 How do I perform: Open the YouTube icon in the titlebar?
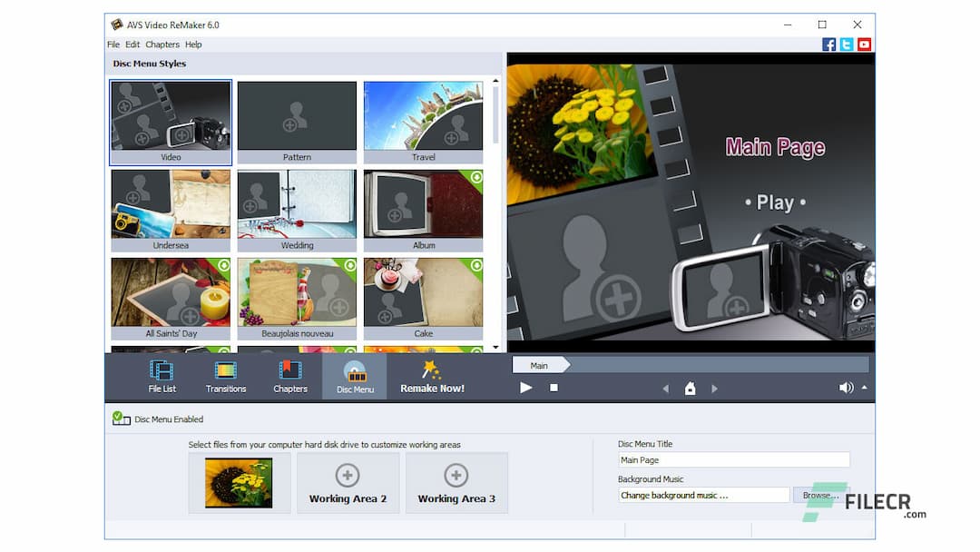pyautogui.click(x=865, y=43)
